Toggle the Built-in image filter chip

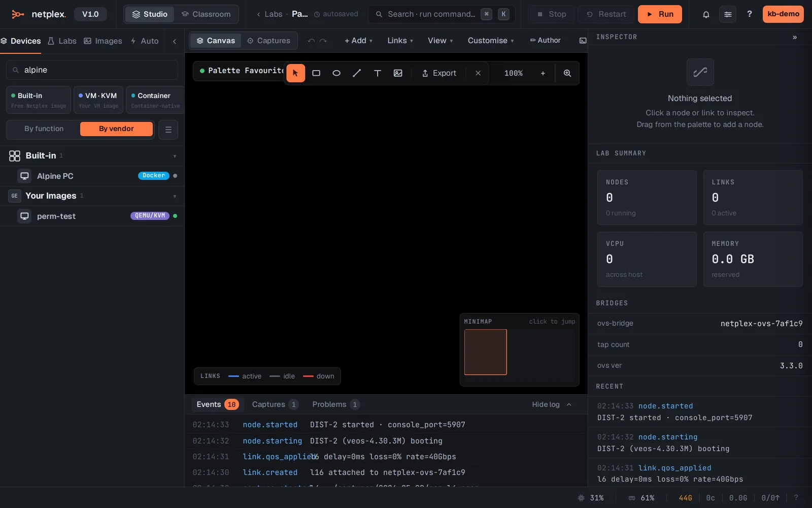point(39,100)
